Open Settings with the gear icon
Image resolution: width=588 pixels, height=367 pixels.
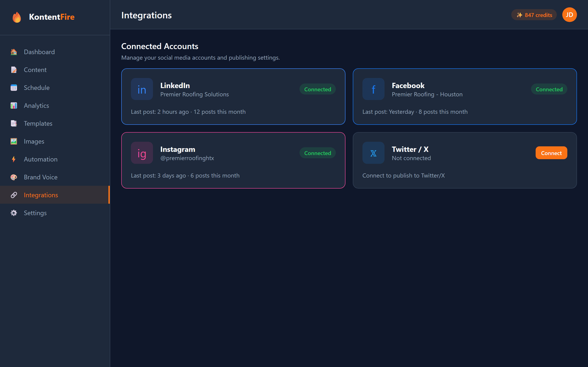(14, 213)
